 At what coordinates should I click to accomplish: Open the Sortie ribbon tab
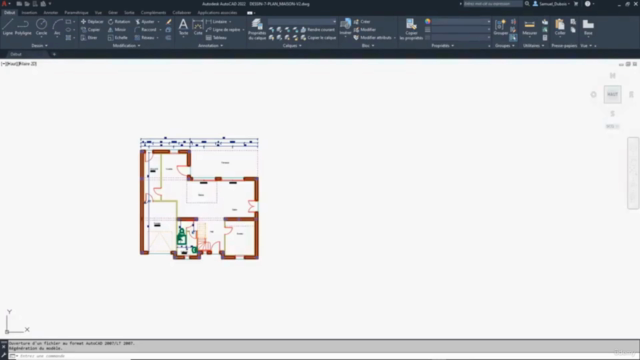129,13
